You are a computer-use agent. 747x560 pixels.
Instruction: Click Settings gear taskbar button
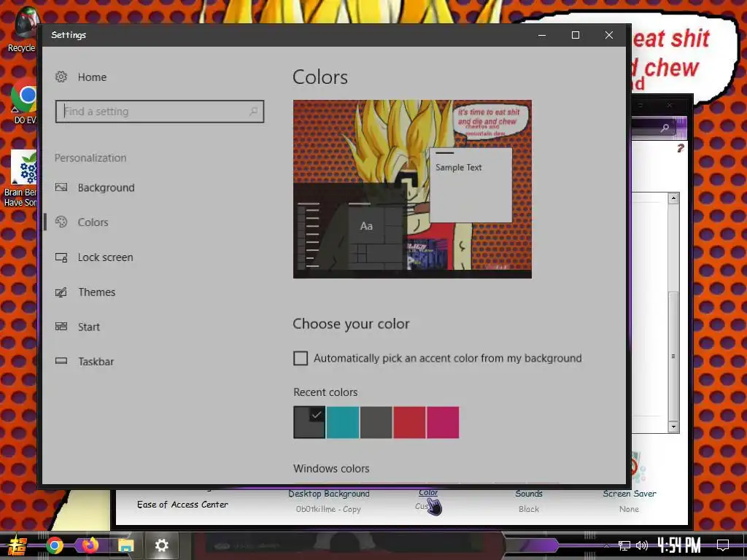161,545
